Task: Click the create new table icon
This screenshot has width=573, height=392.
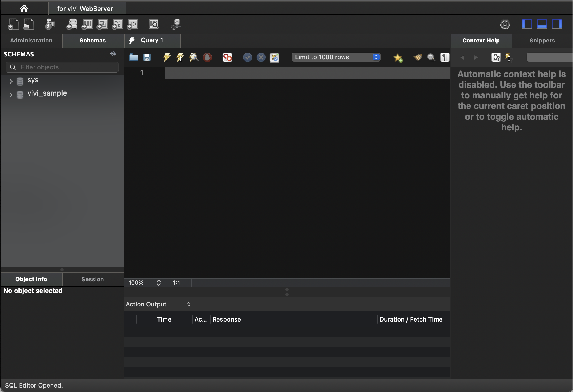Action: pos(87,24)
